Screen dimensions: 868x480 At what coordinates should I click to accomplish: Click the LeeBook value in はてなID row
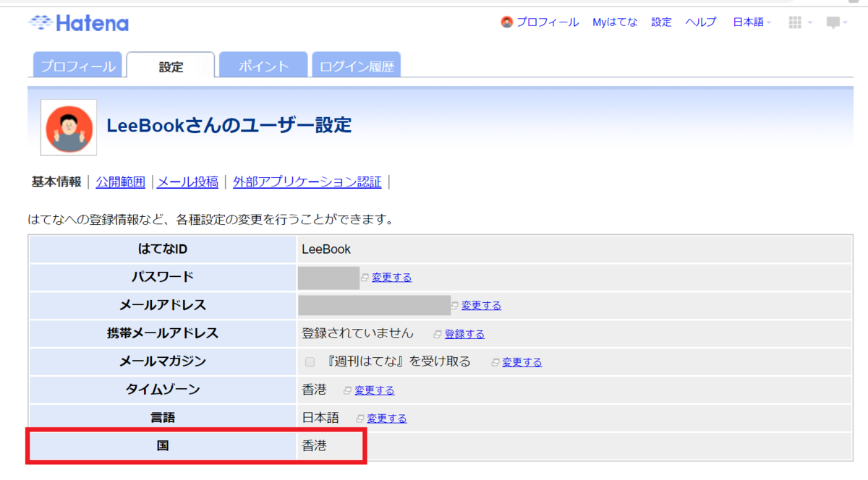[326, 249]
